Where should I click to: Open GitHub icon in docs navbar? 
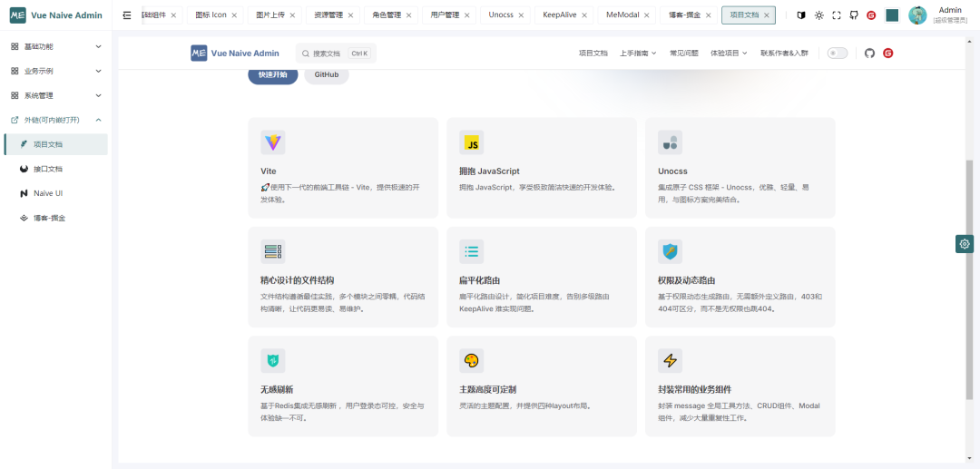[x=869, y=54]
